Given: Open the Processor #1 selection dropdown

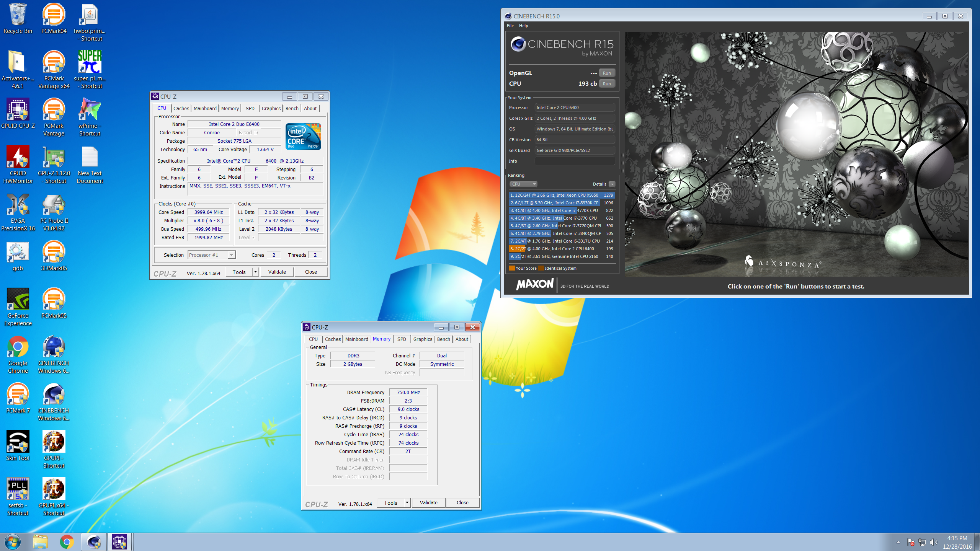Looking at the screenshot, I should click(x=212, y=255).
